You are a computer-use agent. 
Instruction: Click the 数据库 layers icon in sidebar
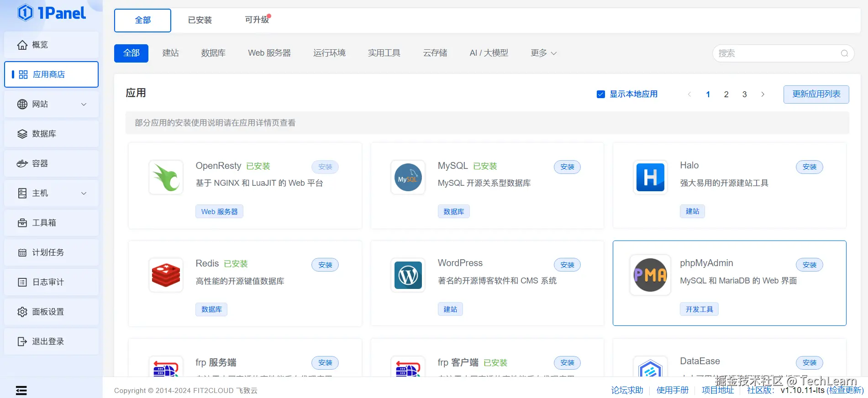click(22, 134)
